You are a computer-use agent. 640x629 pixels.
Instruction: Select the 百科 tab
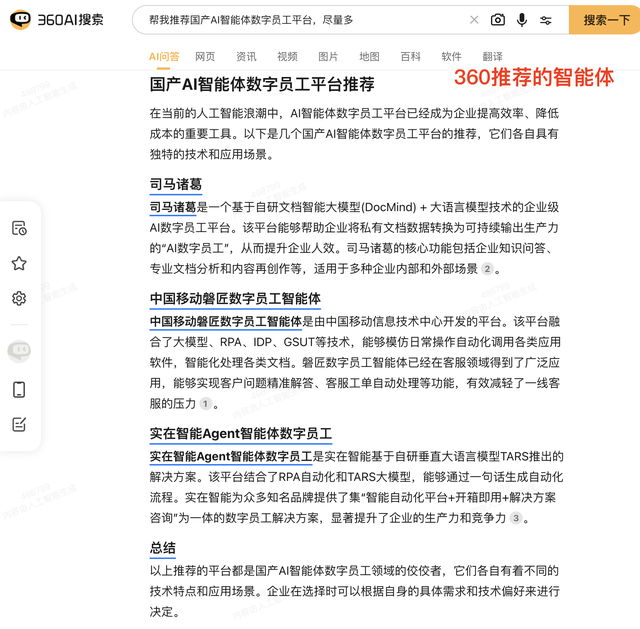click(x=410, y=56)
